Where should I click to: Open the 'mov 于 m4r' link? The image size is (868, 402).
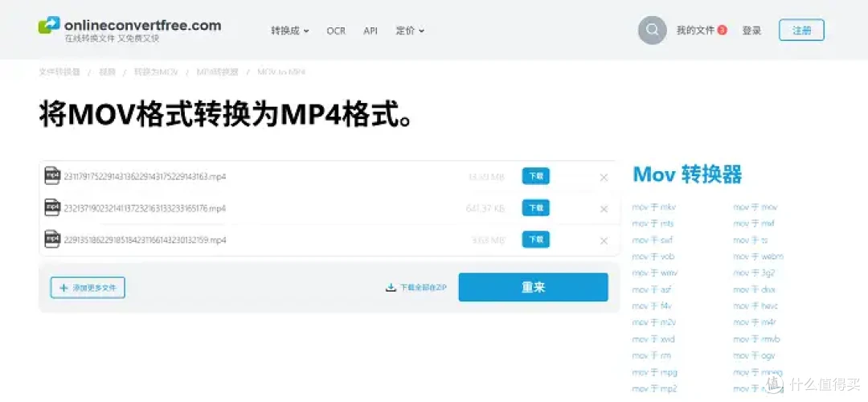pyautogui.click(x=755, y=322)
